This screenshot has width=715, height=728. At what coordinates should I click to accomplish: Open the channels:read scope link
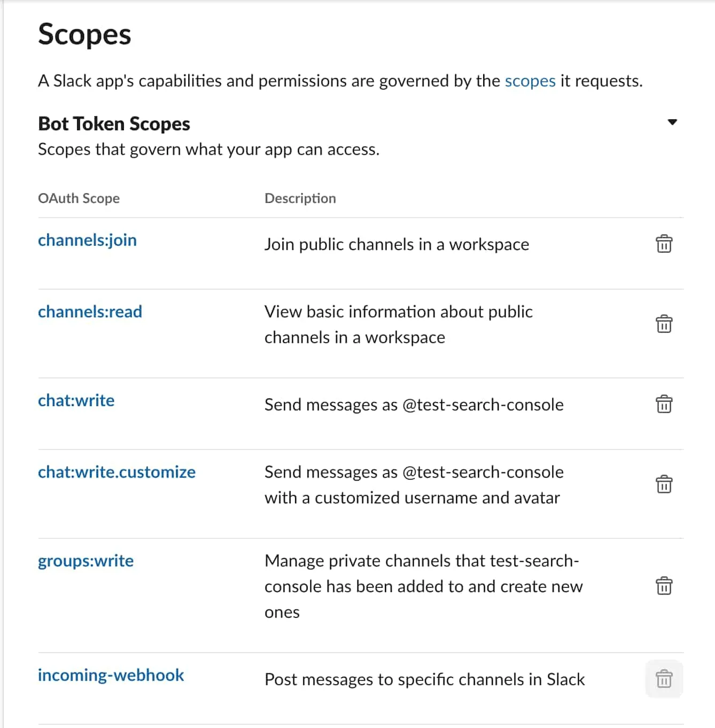(90, 312)
